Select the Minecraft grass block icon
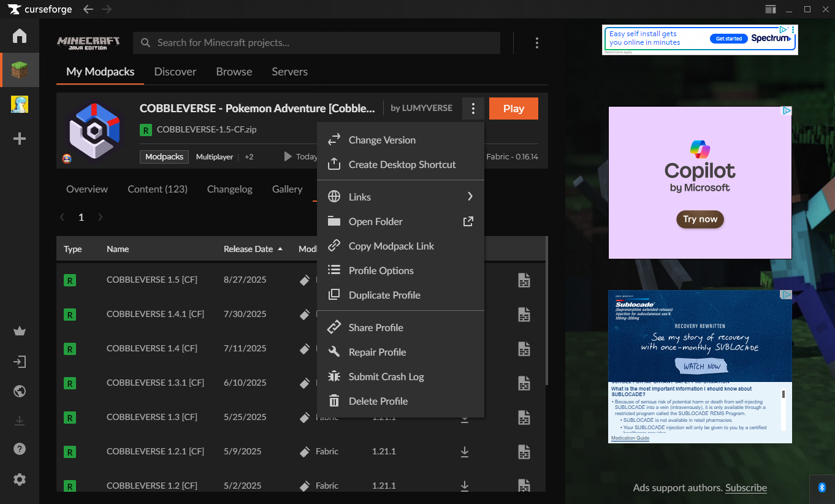This screenshot has height=504, width=835. [x=20, y=70]
